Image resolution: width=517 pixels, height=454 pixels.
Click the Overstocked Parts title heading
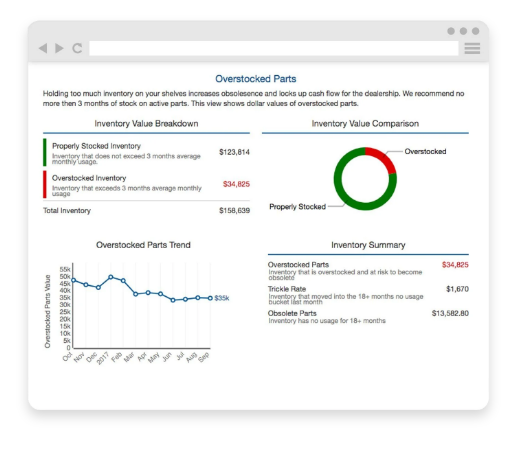coord(256,79)
